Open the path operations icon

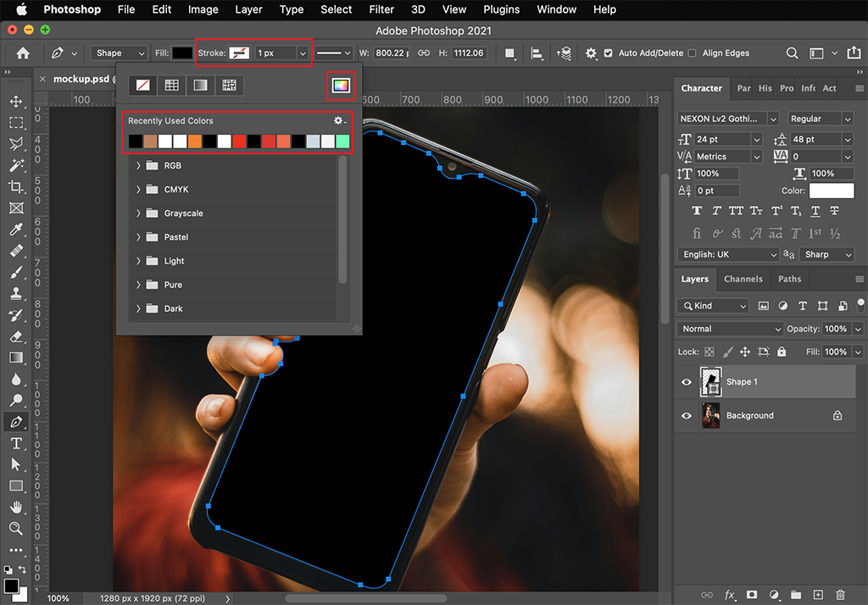(x=509, y=53)
